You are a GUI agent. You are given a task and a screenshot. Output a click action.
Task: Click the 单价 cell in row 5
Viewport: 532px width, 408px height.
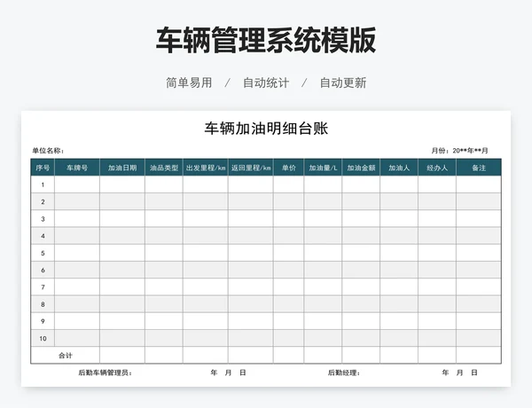[289, 253]
